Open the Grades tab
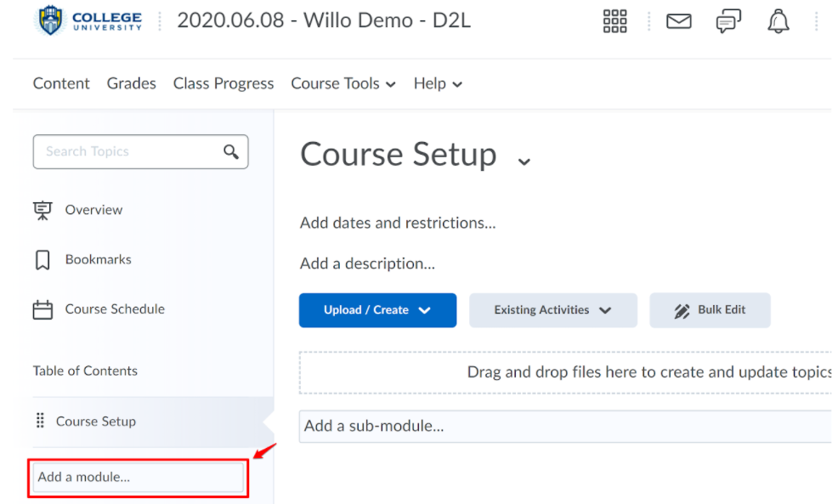The width and height of the screenshot is (832, 504). 131,84
